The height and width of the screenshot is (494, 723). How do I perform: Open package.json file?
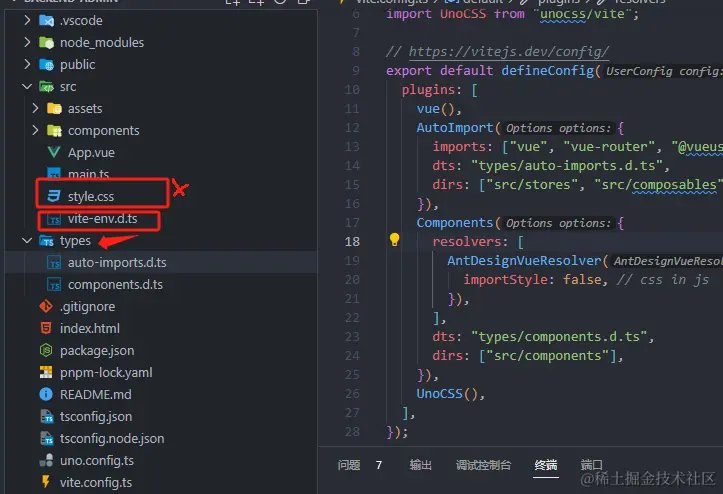tap(97, 351)
